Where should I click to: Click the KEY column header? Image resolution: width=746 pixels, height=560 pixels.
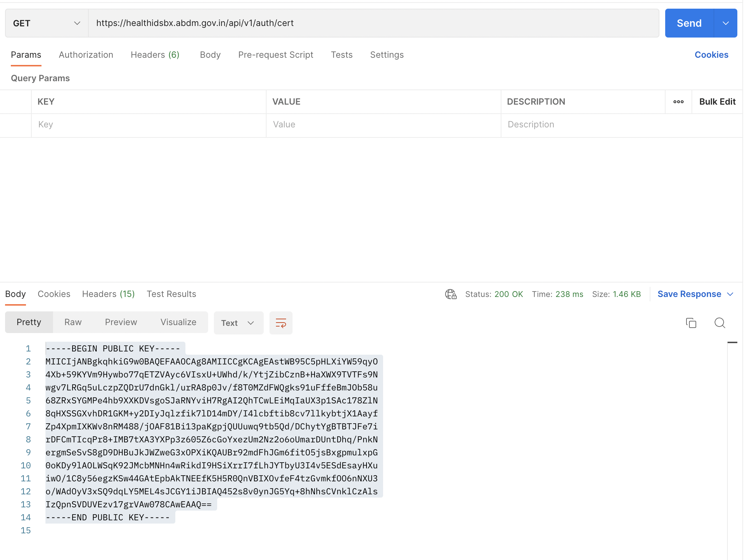click(x=46, y=102)
